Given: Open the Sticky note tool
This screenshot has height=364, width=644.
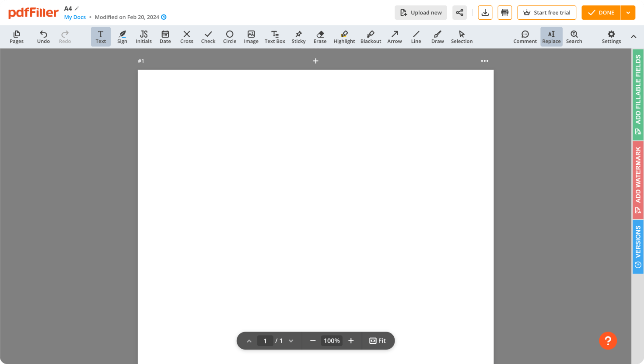Looking at the screenshot, I should tap(298, 36).
